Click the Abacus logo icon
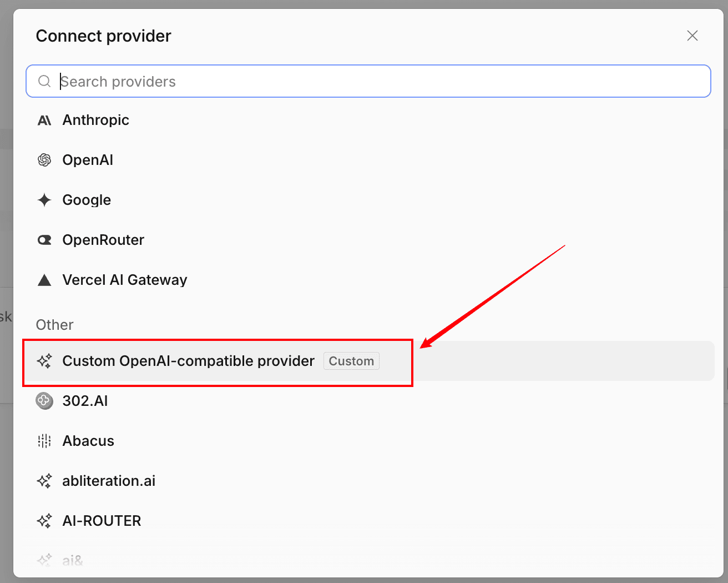The height and width of the screenshot is (583, 728). click(44, 441)
